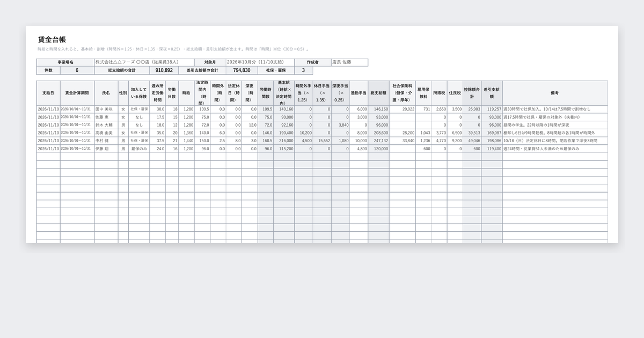
Task: Click the 深夜手当 cell 3,840
Action: (340, 125)
